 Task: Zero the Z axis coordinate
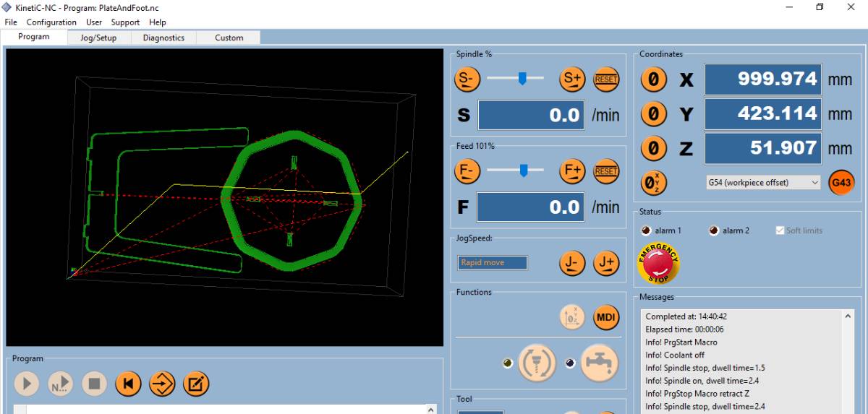[x=654, y=148]
